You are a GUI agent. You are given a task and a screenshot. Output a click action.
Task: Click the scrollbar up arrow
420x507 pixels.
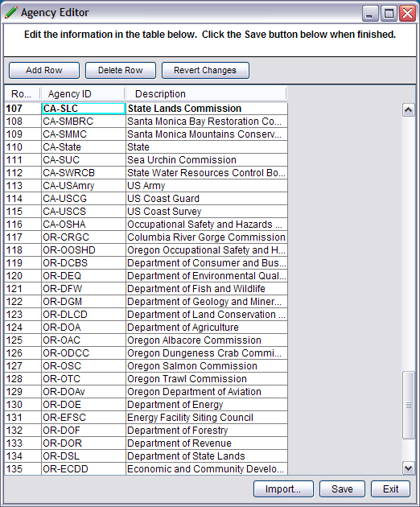(409, 110)
